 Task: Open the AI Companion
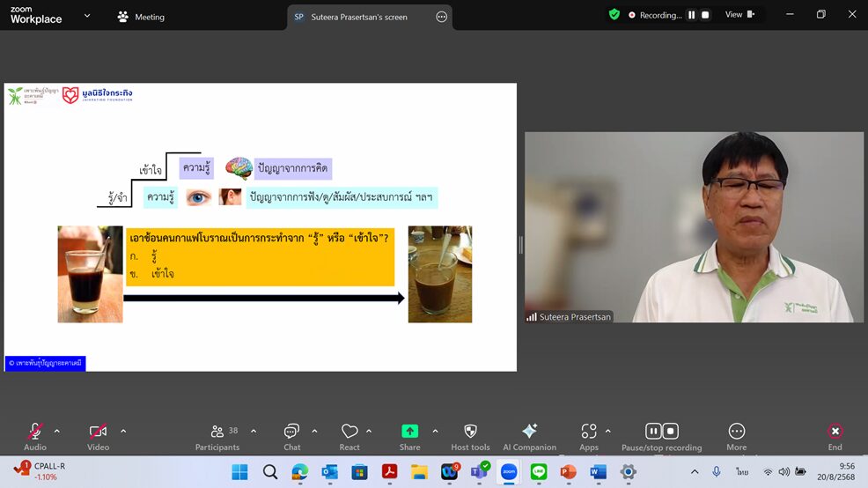(x=529, y=432)
